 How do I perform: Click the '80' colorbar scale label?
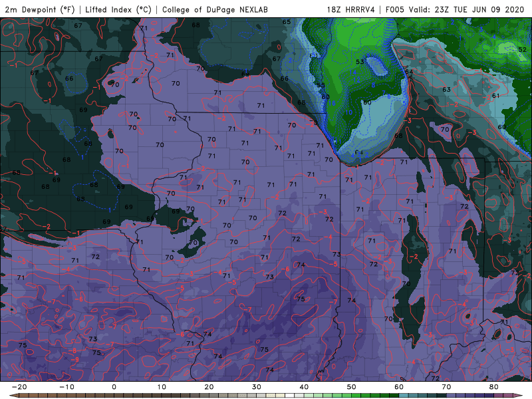(x=494, y=387)
